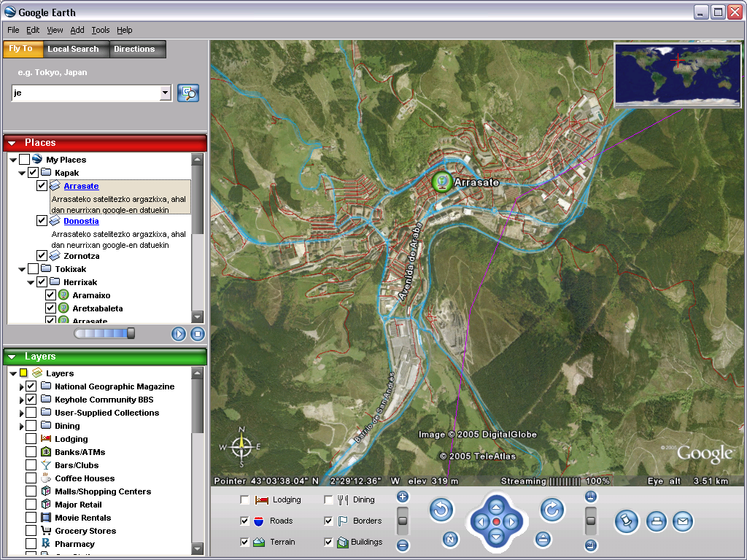This screenshot has width=747, height=560.
Task: Open the Donostia place link
Action: click(x=81, y=221)
